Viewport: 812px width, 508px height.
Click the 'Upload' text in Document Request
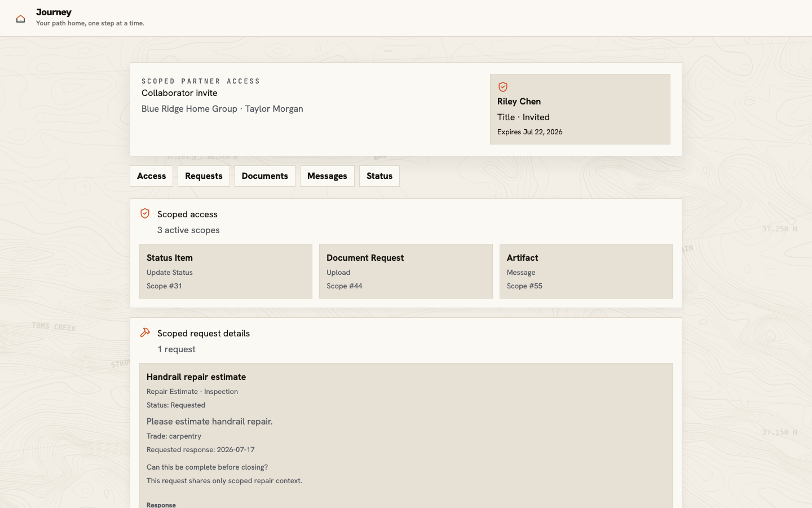[338, 273]
